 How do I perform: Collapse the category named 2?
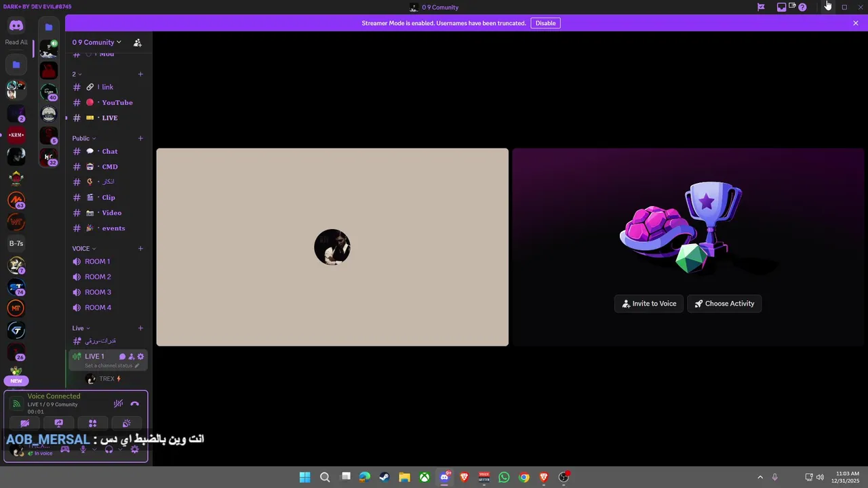[77, 74]
